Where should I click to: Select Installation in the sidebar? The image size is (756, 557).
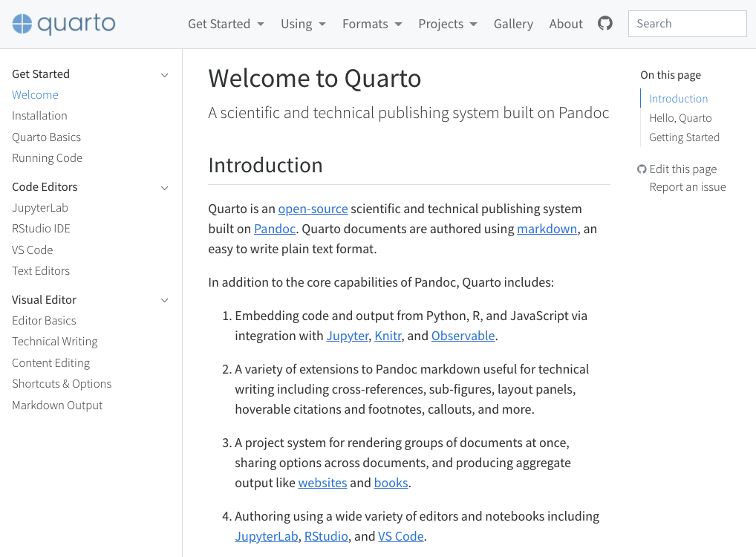click(x=39, y=116)
